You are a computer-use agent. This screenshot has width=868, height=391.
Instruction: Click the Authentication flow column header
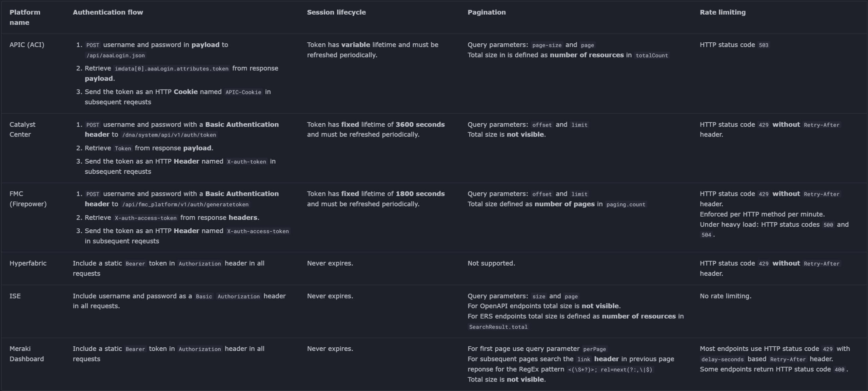[108, 12]
